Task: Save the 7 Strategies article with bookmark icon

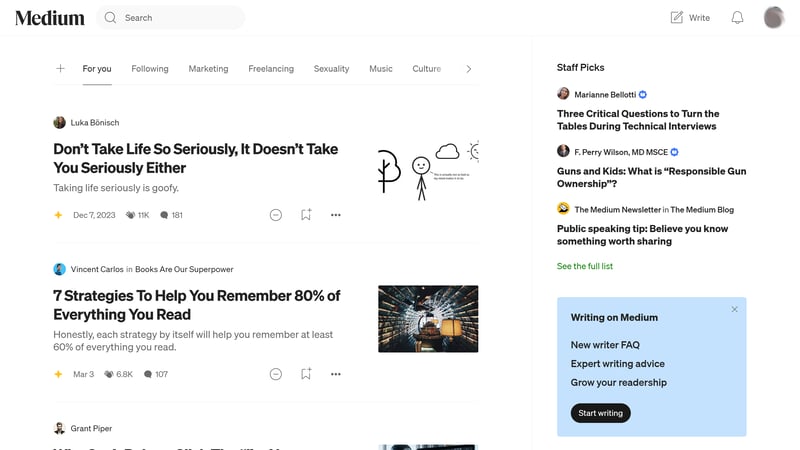Action: 306,374
